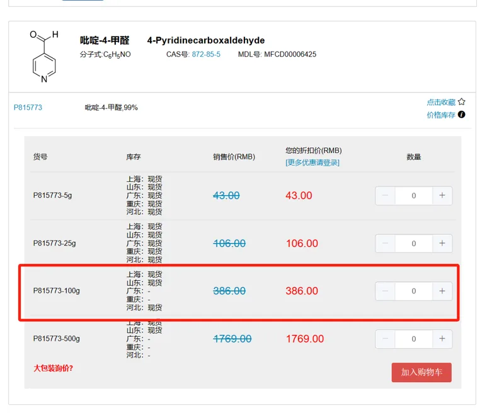Click the 数量 column header

[x=414, y=157]
